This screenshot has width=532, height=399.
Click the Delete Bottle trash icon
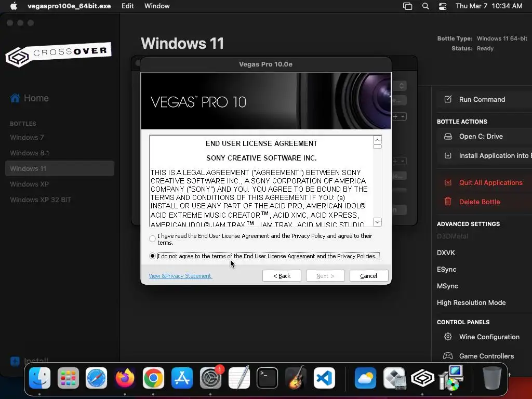point(448,202)
